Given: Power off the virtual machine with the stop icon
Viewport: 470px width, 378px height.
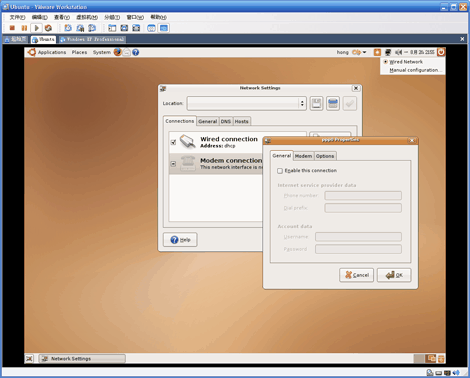Looking at the screenshot, I should pyautogui.click(x=12, y=28).
